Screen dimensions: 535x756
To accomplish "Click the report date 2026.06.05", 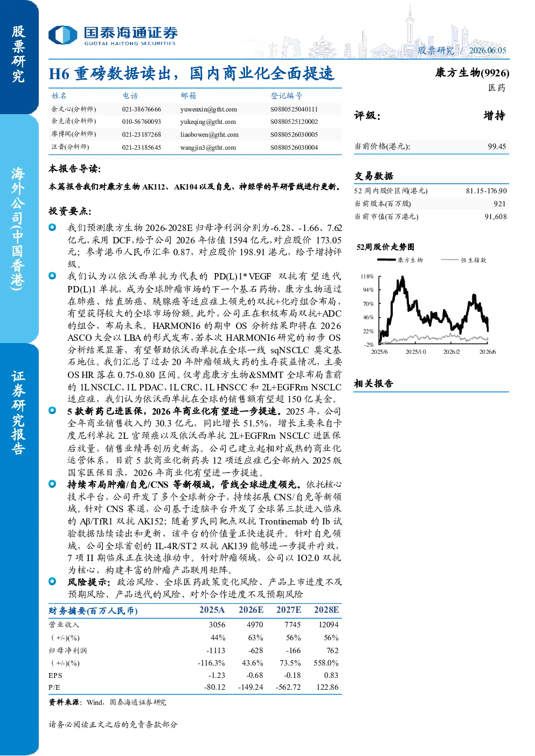I will click(x=488, y=51).
